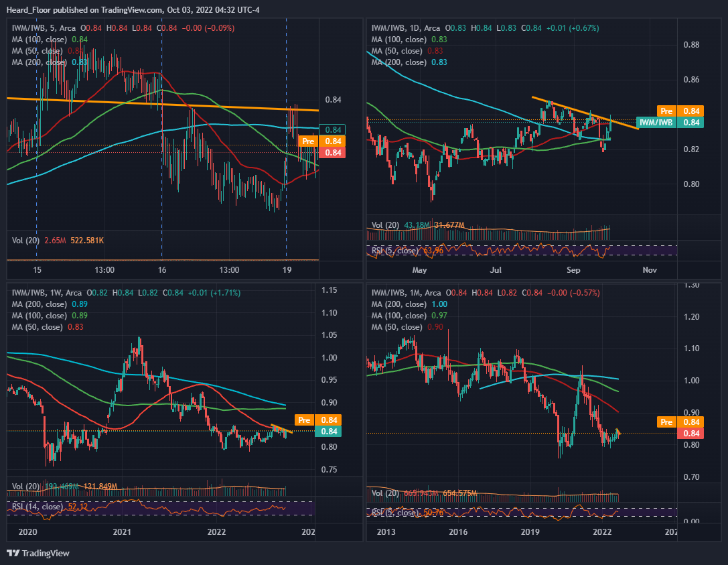This screenshot has width=728, height=565.
Task: Select MA (200, close) legend in the daily chart
Action: [409, 62]
